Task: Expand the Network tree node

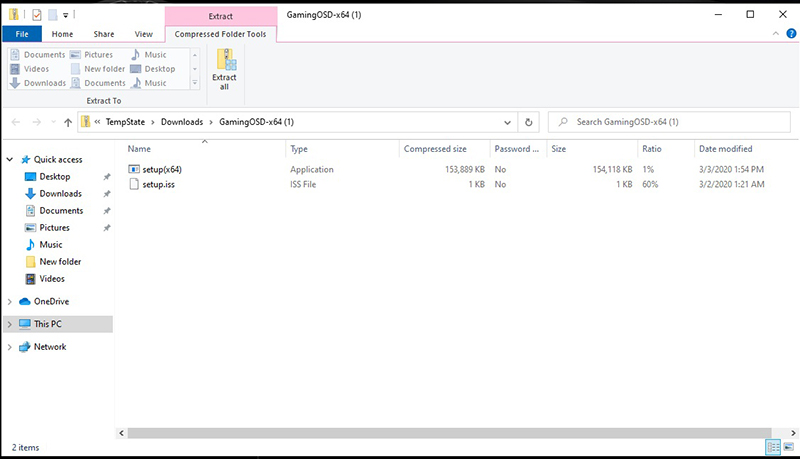Action: [x=9, y=347]
